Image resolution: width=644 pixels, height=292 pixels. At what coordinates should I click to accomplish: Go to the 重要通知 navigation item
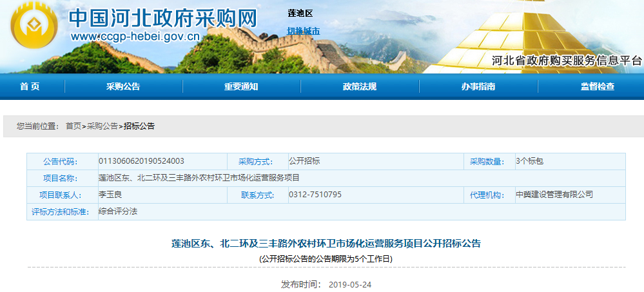click(241, 87)
